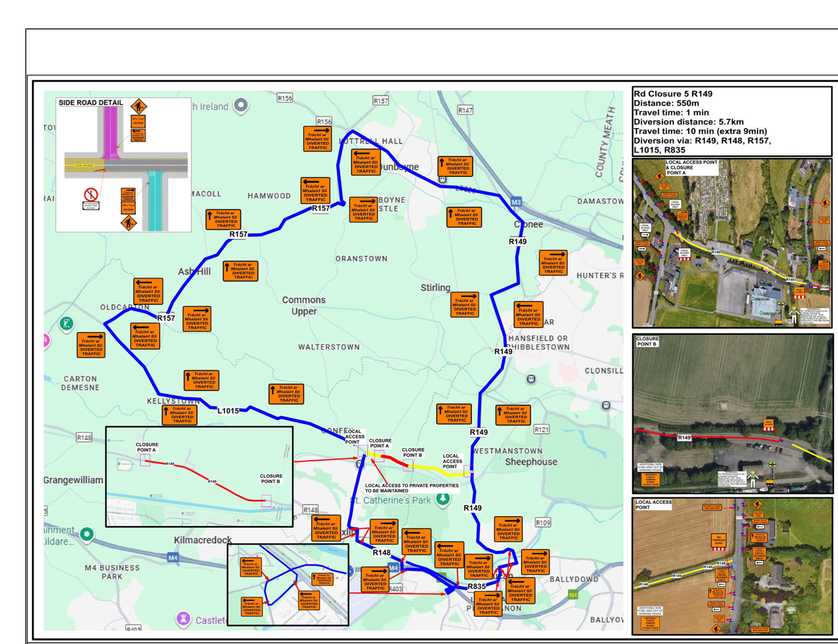Image resolution: width=838 pixels, height=644 pixels.
Task: Click the green N4 road shield
Action: (x=573, y=595)
